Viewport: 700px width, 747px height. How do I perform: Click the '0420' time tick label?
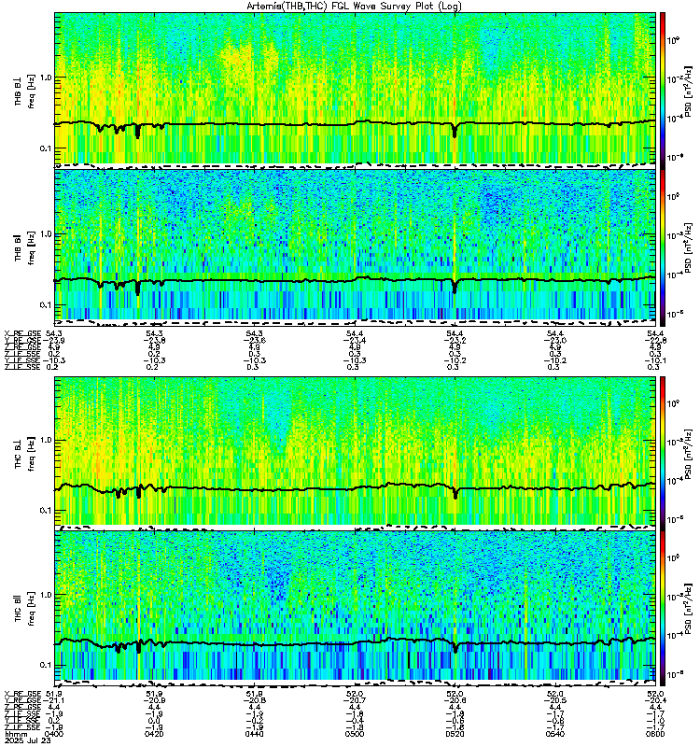pos(154,734)
